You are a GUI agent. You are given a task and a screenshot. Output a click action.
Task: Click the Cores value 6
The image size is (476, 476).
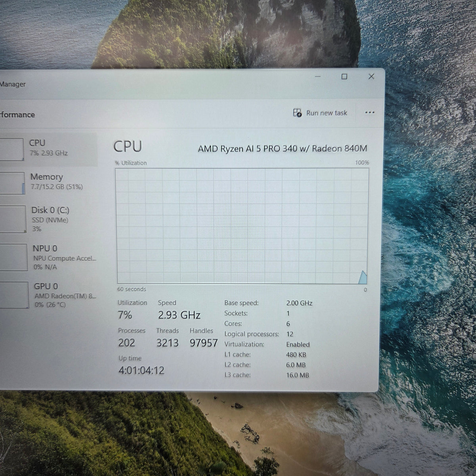click(x=288, y=324)
